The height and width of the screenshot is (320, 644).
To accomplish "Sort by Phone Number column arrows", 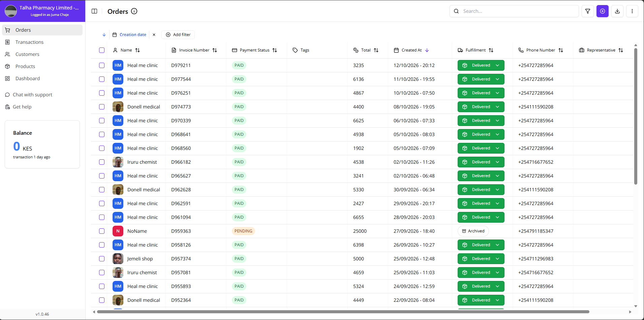I will [x=561, y=50].
